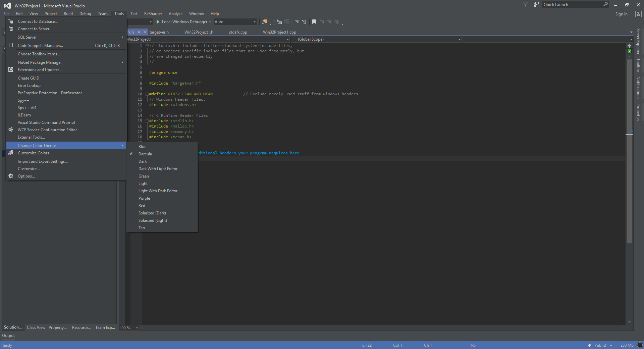Viewport: 644px width, 349px height.
Task: Click the Connect to Database icon
Action: (x=11, y=21)
